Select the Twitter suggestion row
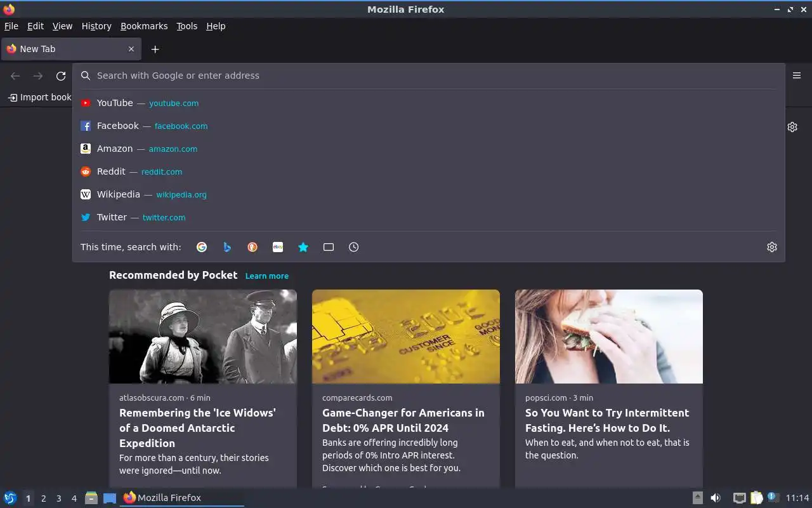 [428, 217]
